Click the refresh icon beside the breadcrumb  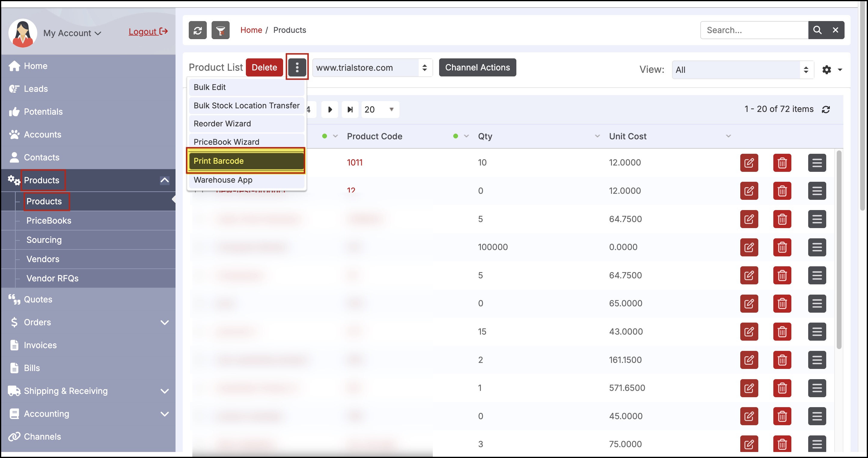tap(197, 30)
